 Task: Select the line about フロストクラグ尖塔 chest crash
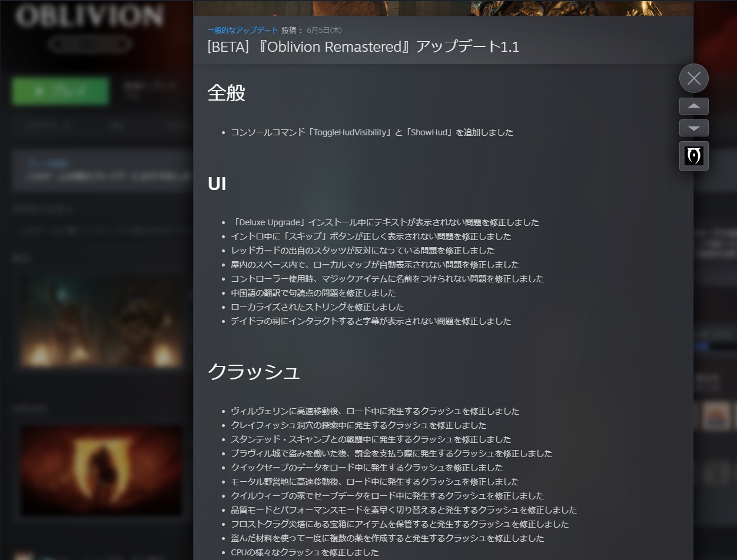tap(400, 524)
